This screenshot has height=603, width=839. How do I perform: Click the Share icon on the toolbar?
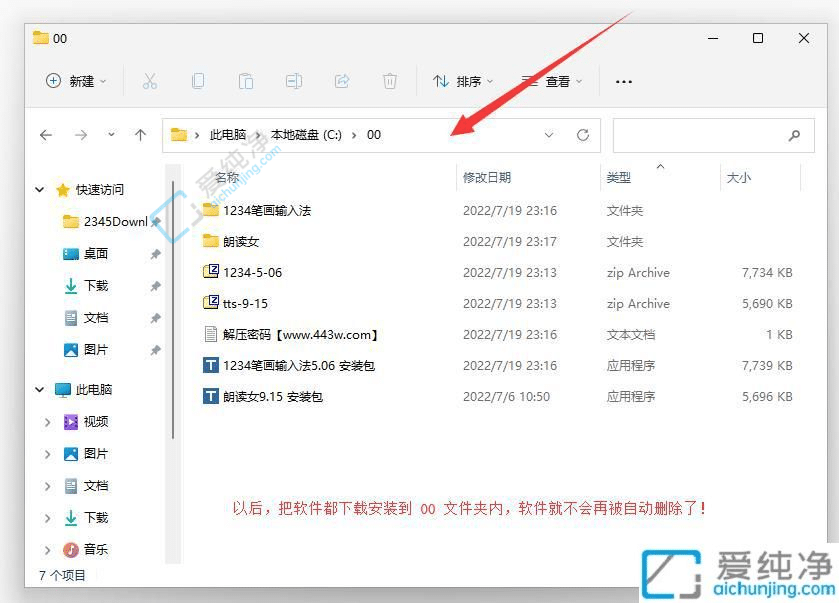341,81
